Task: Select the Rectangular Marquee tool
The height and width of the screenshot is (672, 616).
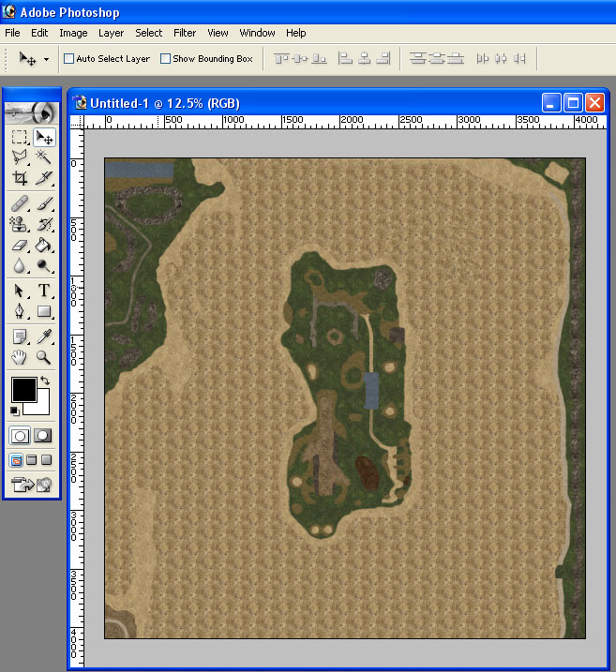Action: click(19, 138)
